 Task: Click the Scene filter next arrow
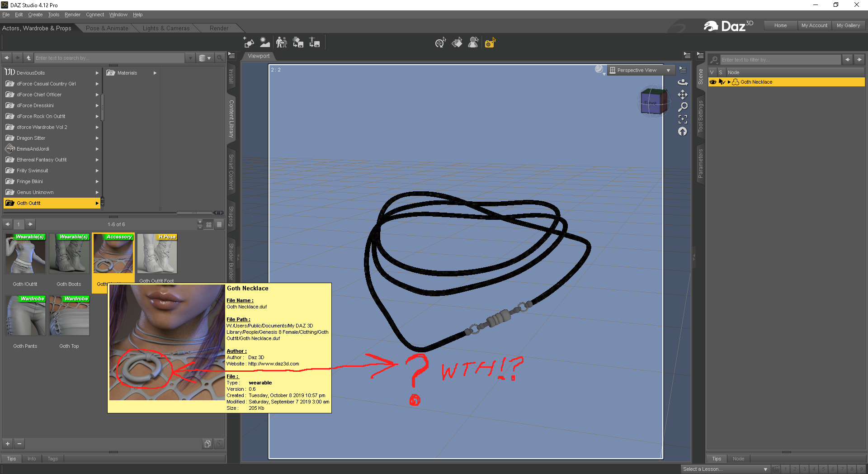tap(859, 60)
